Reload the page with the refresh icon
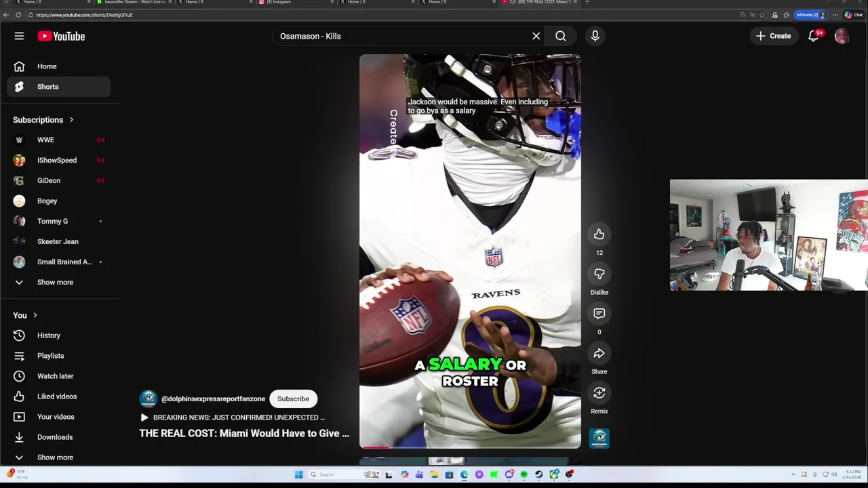This screenshot has height=488, width=868. click(18, 15)
